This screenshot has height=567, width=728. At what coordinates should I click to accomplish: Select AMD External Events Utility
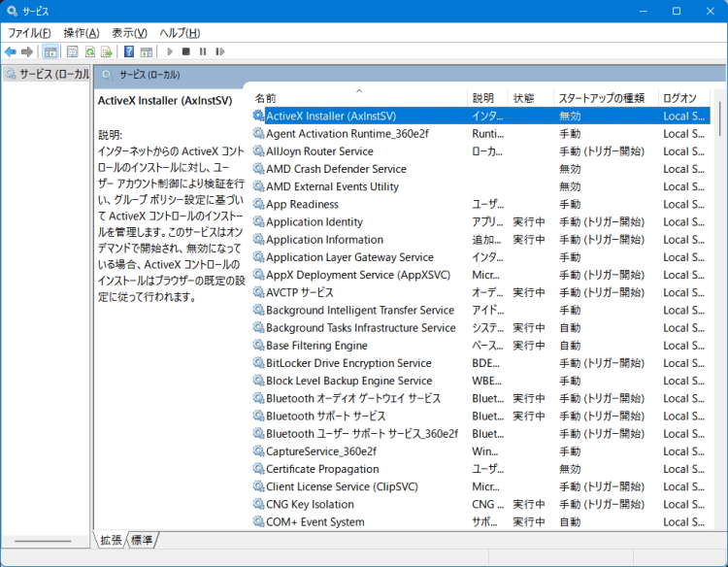coord(481,186)
